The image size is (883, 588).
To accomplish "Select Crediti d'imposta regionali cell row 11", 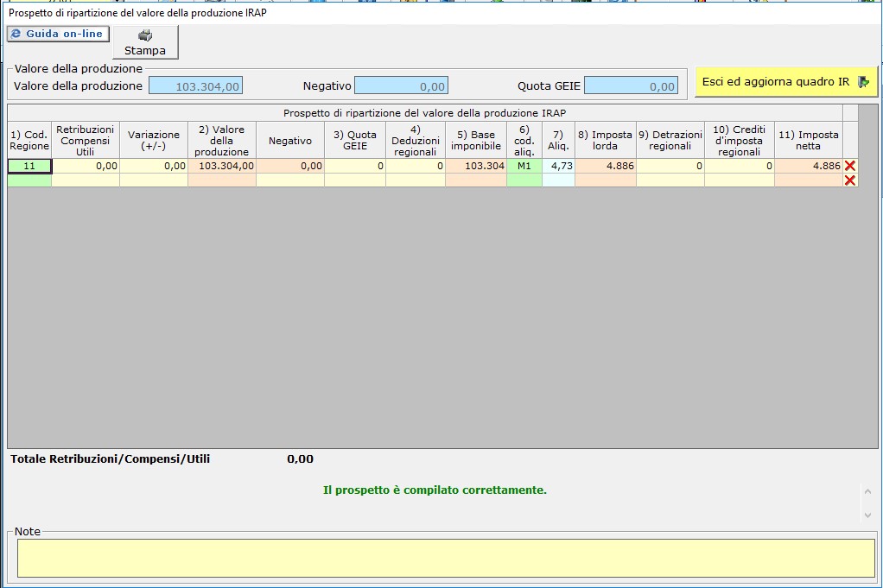I will click(x=740, y=166).
